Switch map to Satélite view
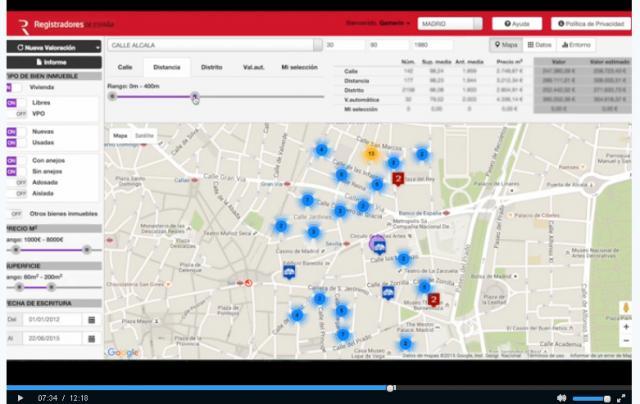640x404 pixels. click(144, 135)
